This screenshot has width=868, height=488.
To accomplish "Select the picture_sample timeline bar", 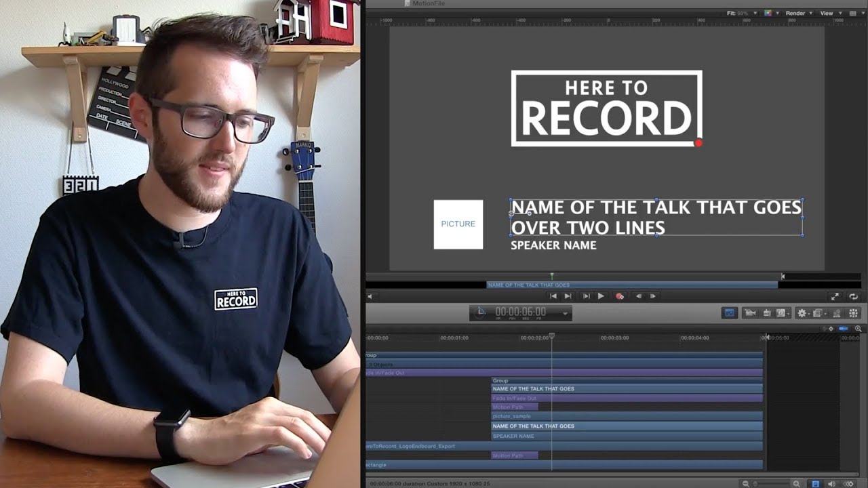I will (x=627, y=416).
